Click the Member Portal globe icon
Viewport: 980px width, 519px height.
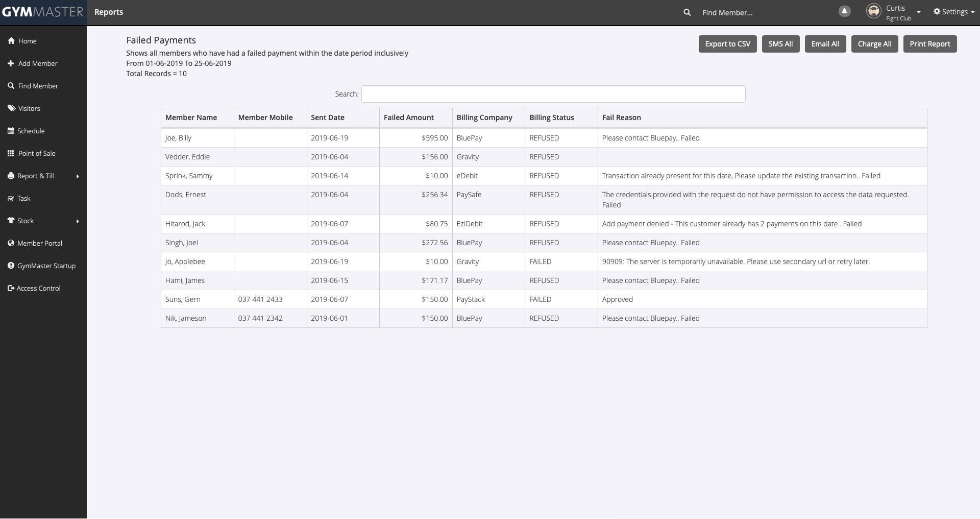pos(11,243)
